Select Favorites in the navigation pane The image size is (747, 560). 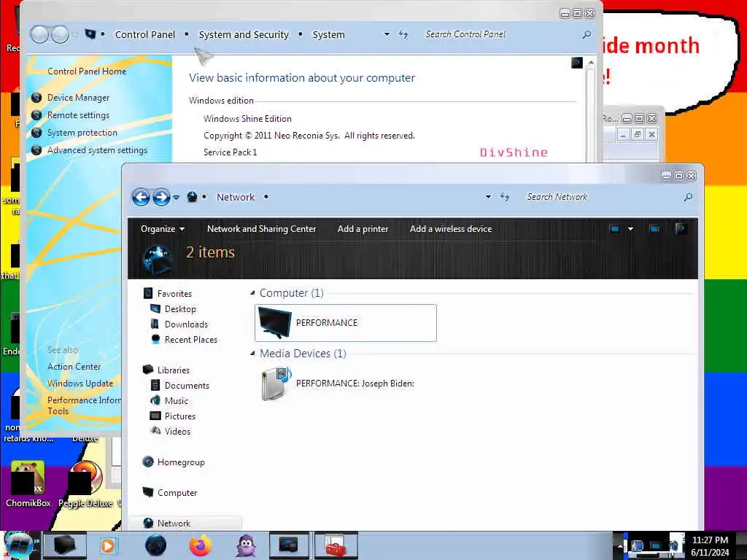174,294
